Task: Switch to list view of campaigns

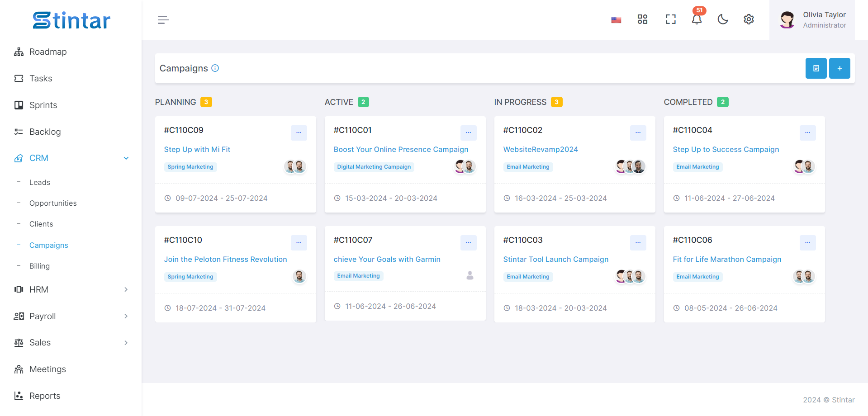Action: [x=816, y=68]
